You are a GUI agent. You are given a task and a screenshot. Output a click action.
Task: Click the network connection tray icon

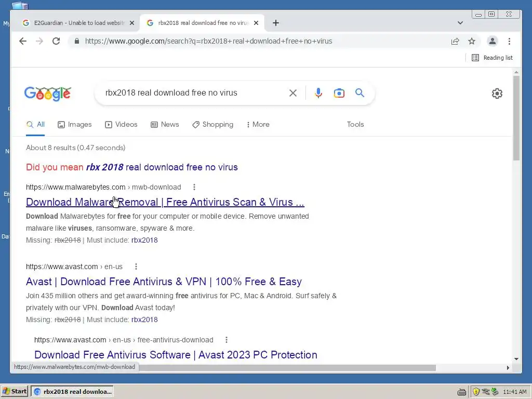(495, 392)
